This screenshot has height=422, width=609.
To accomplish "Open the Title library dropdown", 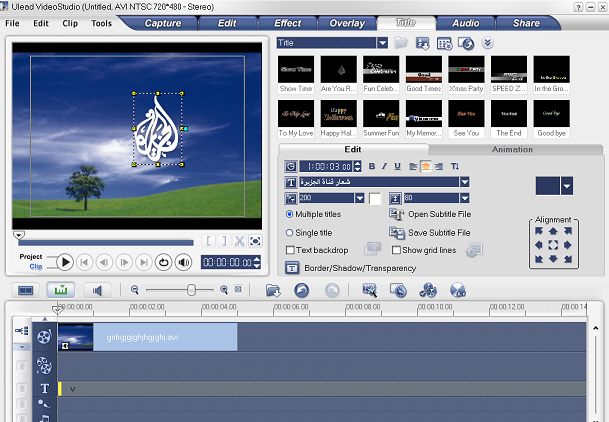I will coord(383,43).
